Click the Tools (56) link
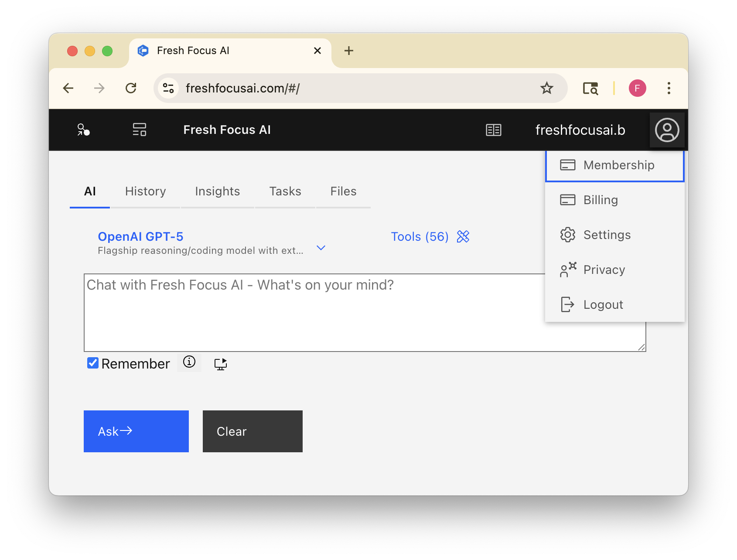The image size is (737, 560). [x=420, y=236]
